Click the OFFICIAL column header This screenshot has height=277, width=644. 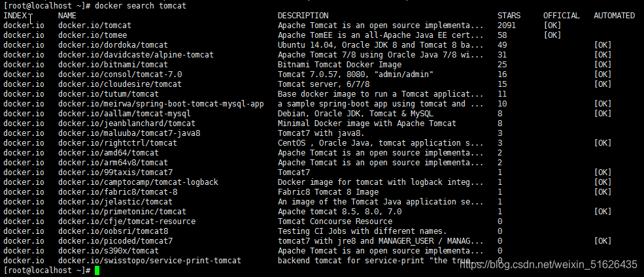[x=561, y=15]
